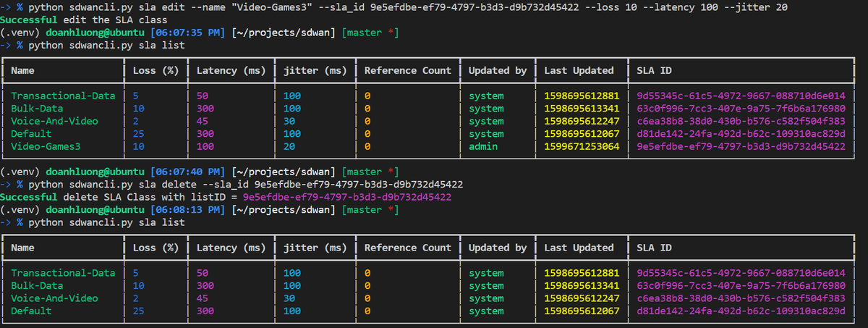Viewport: 868px width, 328px height.
Task: Click the '06:07:35 PM' prompt timestamp
Action: (x=188, y=33)
